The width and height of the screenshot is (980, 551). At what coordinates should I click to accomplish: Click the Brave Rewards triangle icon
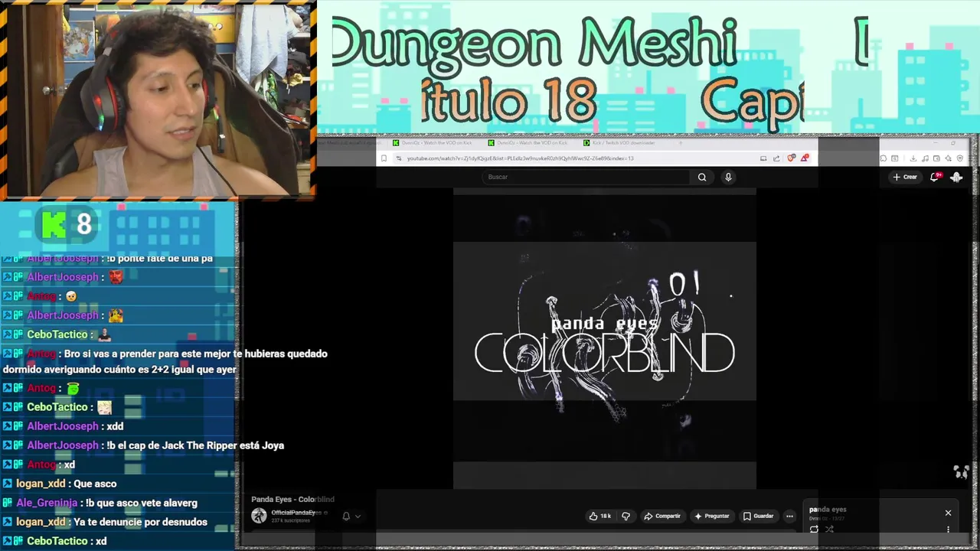pyautogui.click(x=804, y=158)
